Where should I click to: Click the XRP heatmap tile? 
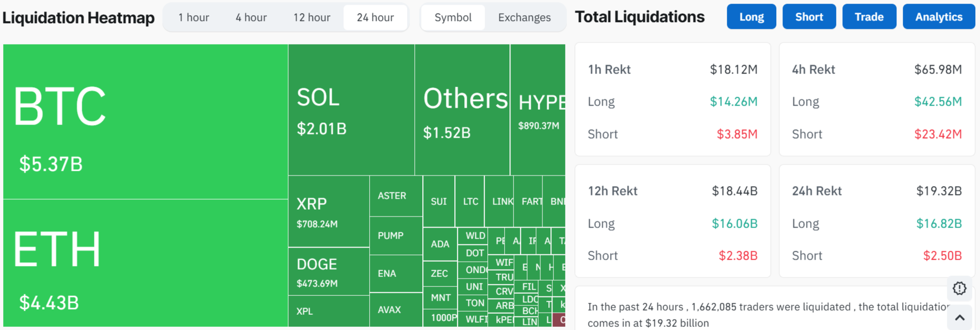point(328,211)
